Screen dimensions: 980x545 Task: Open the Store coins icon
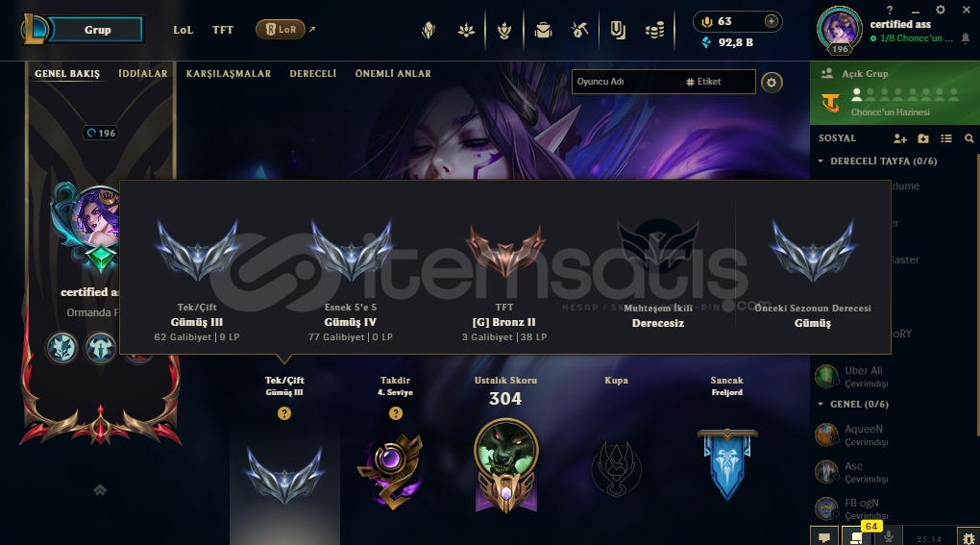coord(654,30)
